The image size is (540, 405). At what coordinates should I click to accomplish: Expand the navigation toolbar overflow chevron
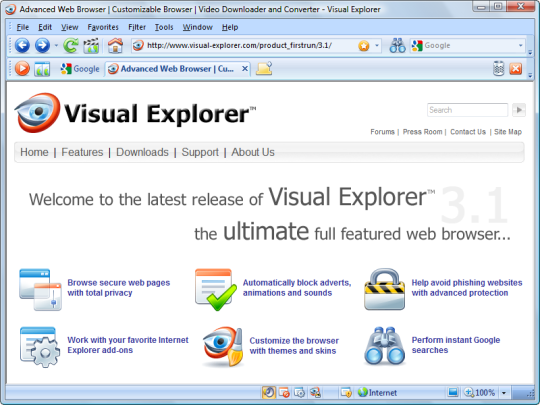coord(530,52)
